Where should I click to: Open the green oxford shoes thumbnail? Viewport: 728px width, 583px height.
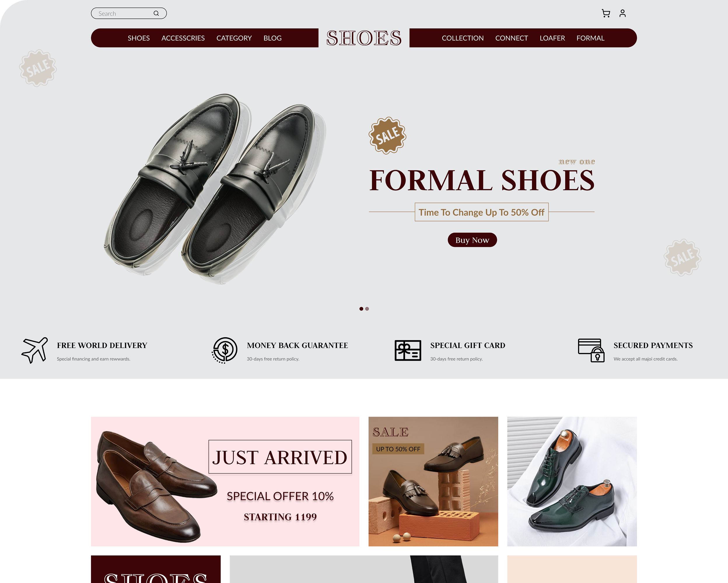point(572,482)
